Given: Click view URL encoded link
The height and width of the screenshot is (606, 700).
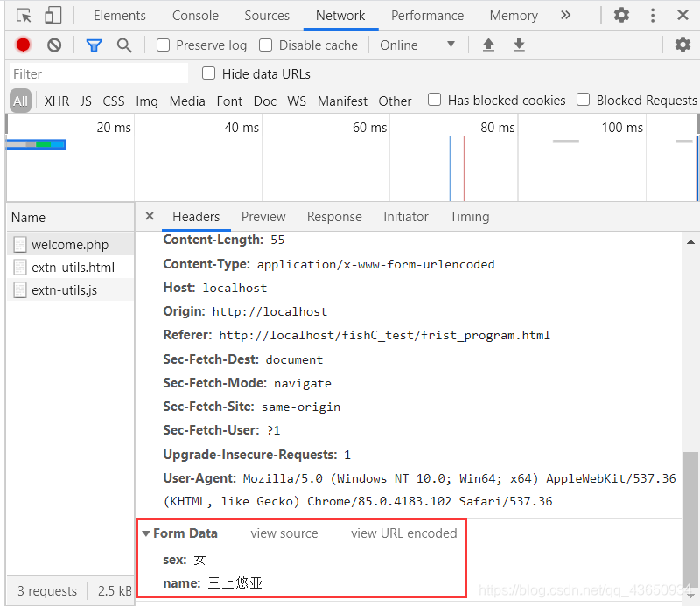Looking at the screenshot, I should (x=404, y=533).
